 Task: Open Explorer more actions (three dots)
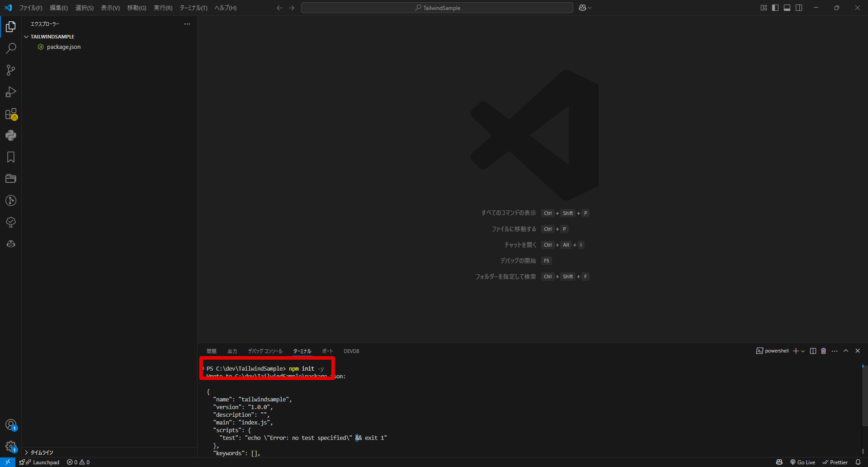click(x=187, y=24)
